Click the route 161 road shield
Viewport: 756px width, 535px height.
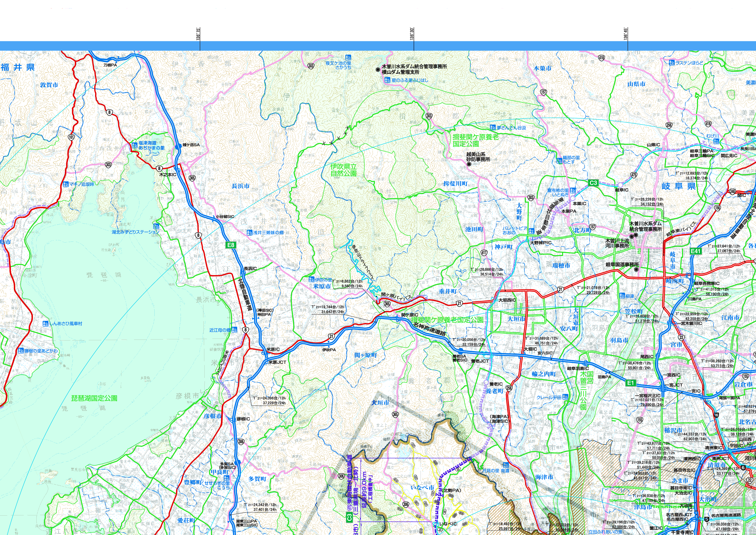point(71,137)
